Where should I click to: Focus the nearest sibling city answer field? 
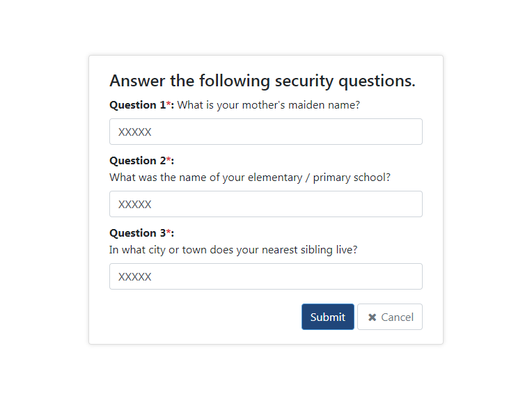point(266,276)
